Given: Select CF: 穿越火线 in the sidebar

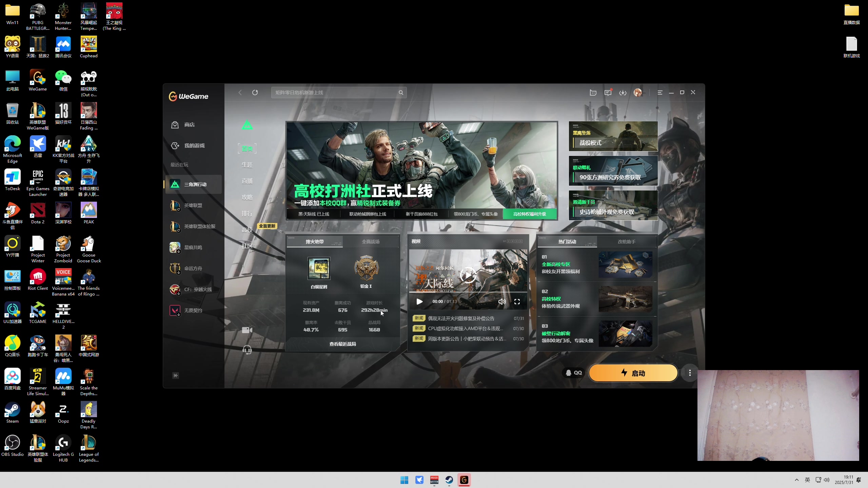Looking at the screenshot, I should [194, 289].
